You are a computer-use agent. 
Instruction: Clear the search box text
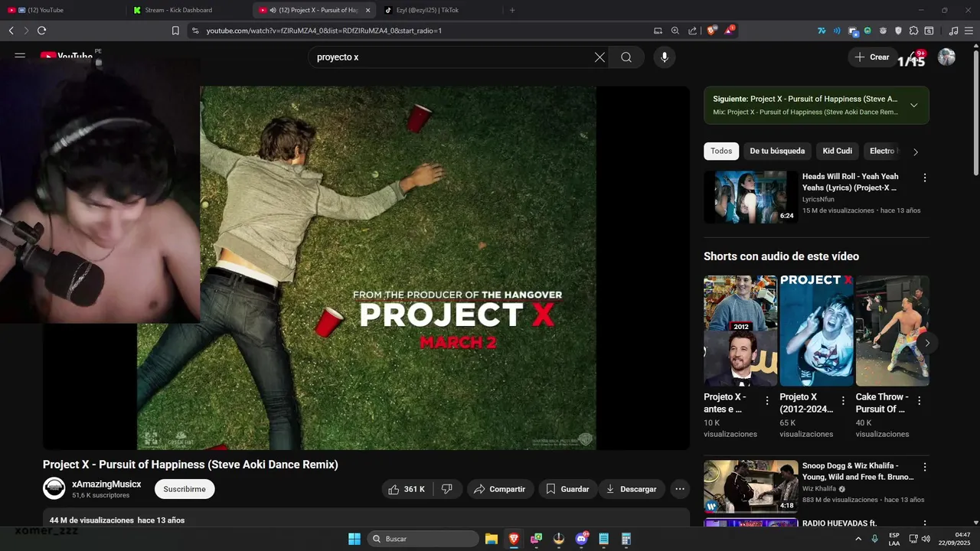[599, 57]
